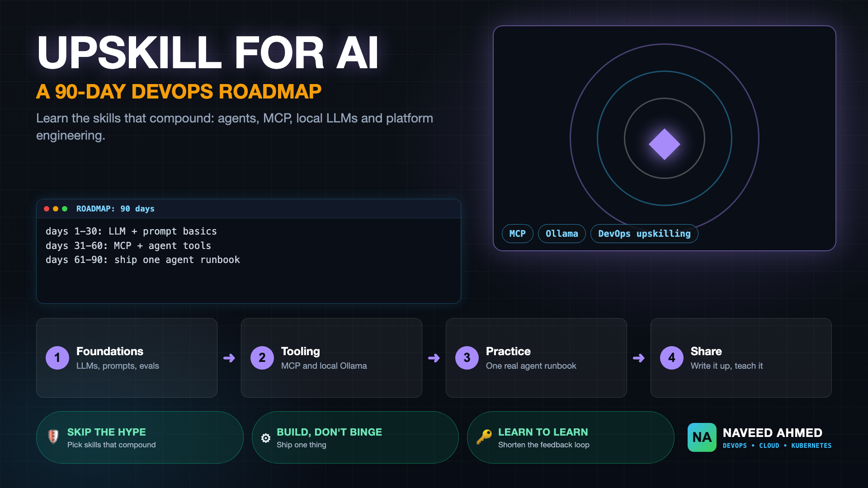The image size is (868, 488).
Task: Click 'Ship one thing' text
Action: (301, 445)
